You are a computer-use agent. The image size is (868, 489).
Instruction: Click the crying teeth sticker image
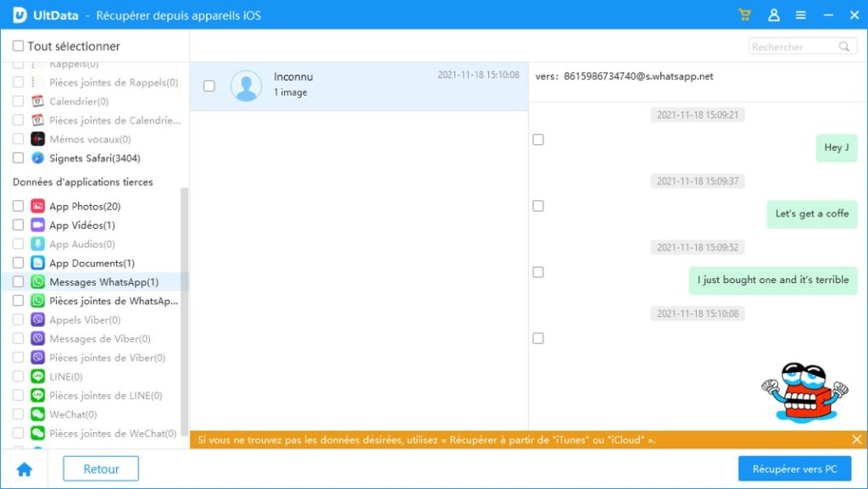point(805,392)
